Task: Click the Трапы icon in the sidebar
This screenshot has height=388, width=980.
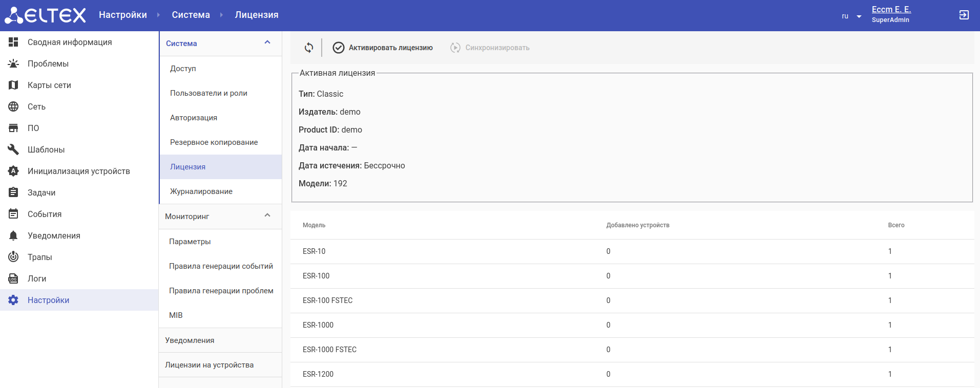Action: tap(13, 257)
